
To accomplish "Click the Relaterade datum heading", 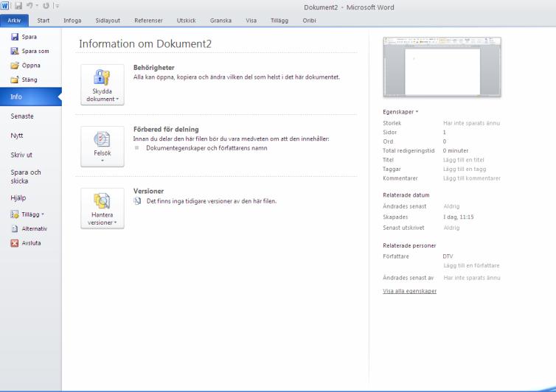I will click(406, 195).
